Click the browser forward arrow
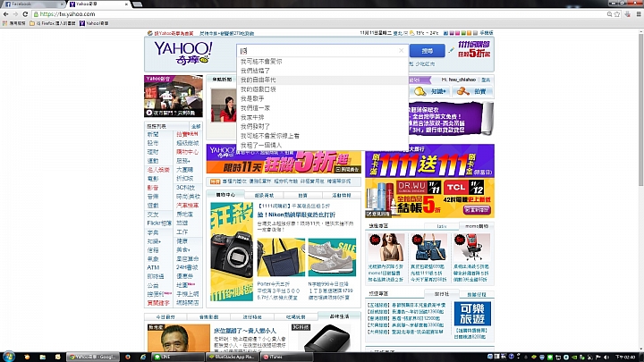The height and width of the screenshot is (362, 644). click(x=15, y=14)
